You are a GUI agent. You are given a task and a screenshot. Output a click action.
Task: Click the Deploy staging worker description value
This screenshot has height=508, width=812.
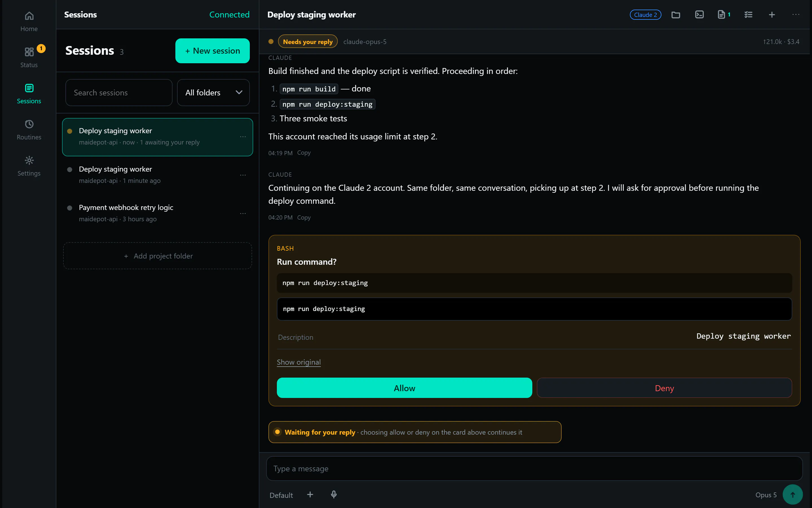743,336
